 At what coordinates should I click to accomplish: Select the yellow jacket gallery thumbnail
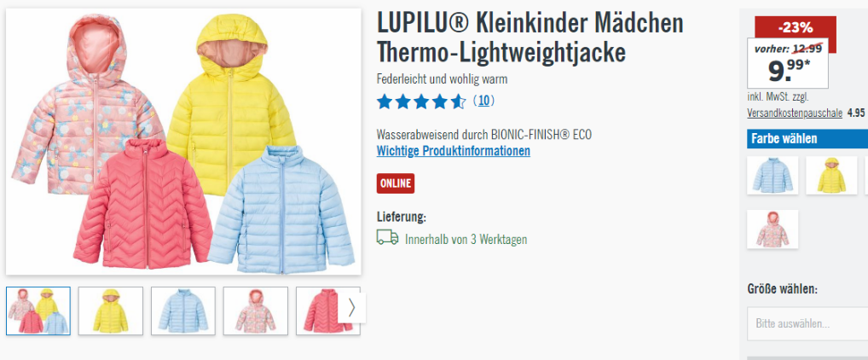tap(111, 311)
